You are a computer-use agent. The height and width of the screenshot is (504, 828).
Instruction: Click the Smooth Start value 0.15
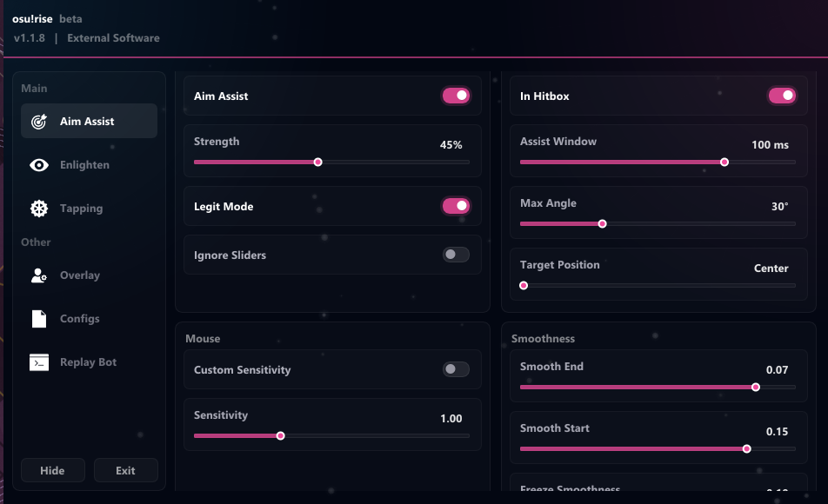point(777,432)
